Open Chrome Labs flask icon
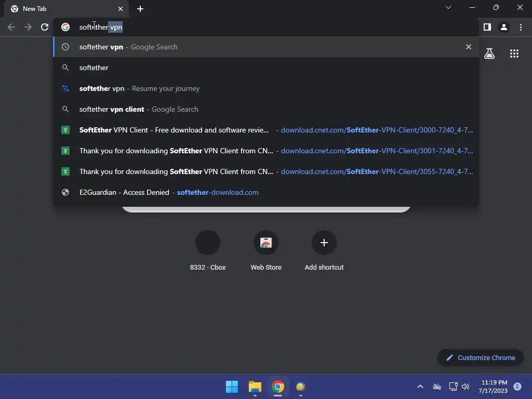Viewport: 532px width, 399px height. point(489,54)
